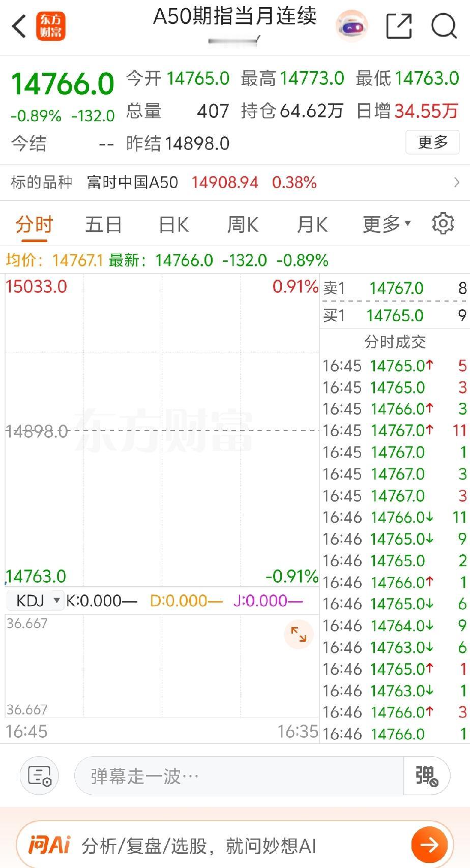
Task: Tap the 问AI logo
Action: [x=49, y=845]
